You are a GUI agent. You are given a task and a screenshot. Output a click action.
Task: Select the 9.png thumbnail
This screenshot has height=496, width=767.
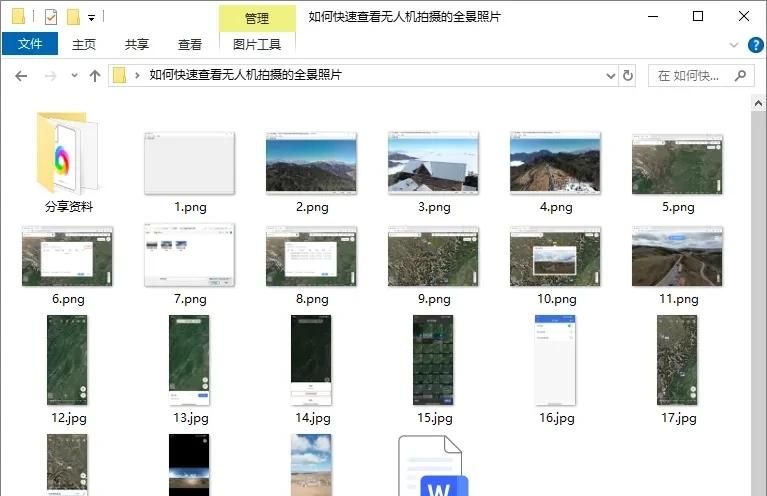(433, 256)
